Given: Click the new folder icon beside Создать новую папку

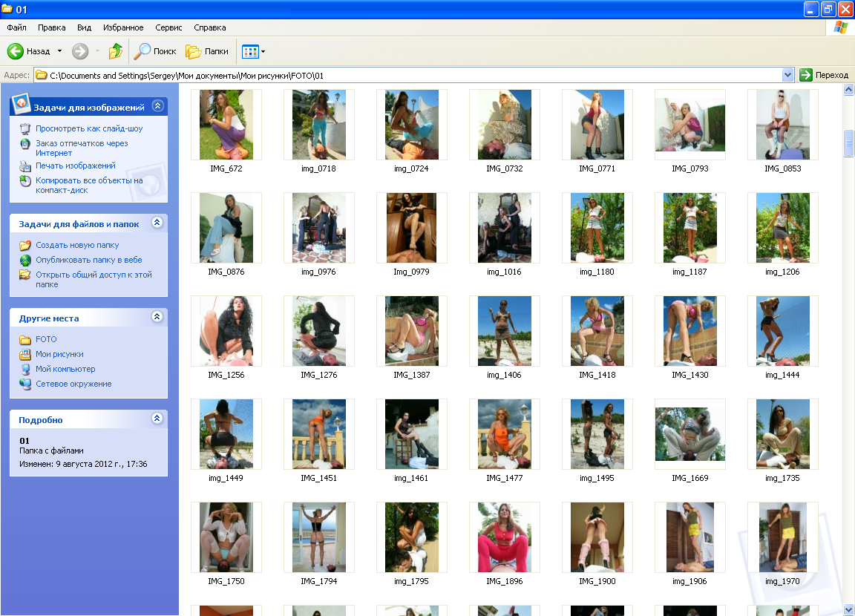Looking at the screenshot, I should pyautogui.click(x=25, y=246).
